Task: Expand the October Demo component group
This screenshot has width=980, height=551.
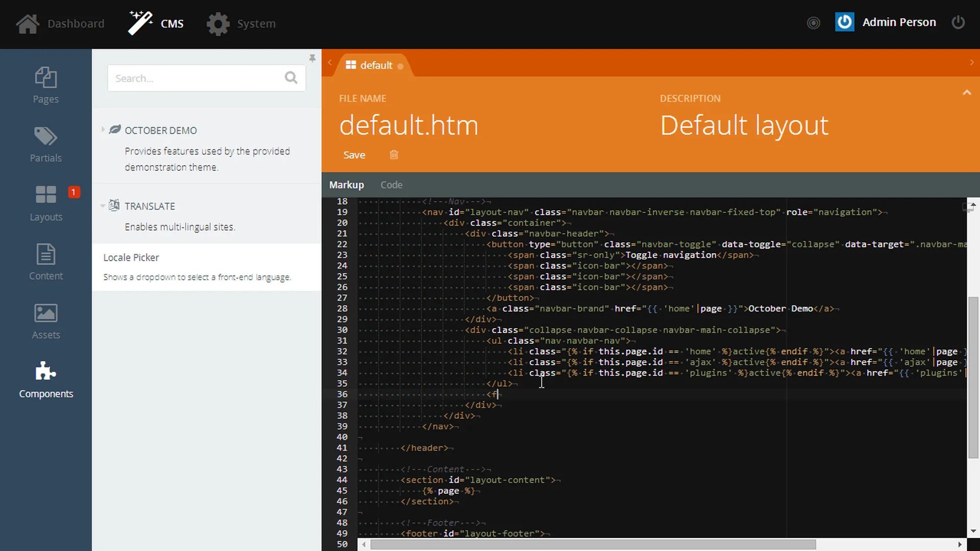Action: 103,130
